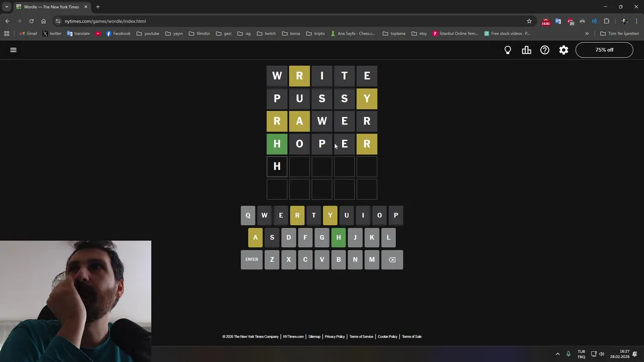
Task: Open the browser three-dot menu
Action: [636, 21]
